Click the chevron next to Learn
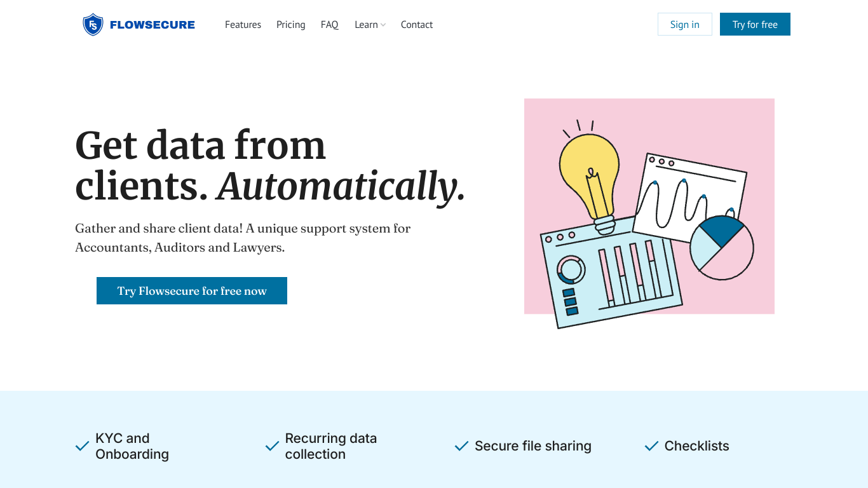Image resolution: width=868 pixels, height=488 pixels. [383, 25]
